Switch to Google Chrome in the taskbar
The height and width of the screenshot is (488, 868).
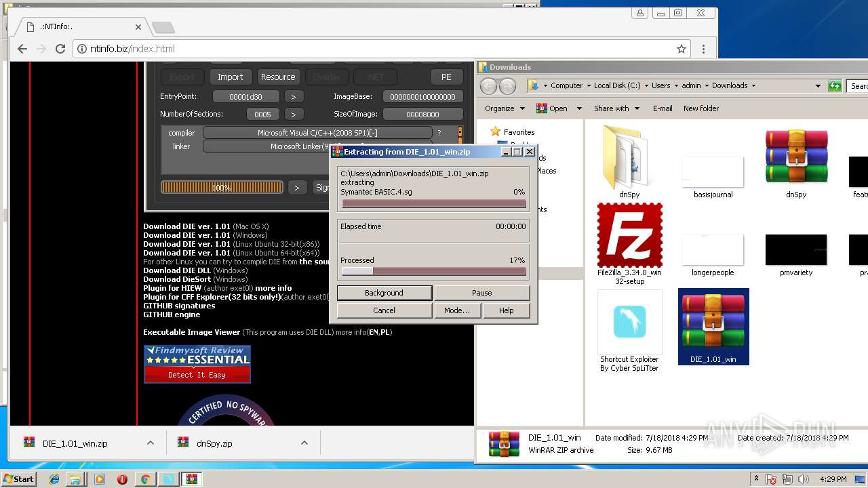point(144,479)
